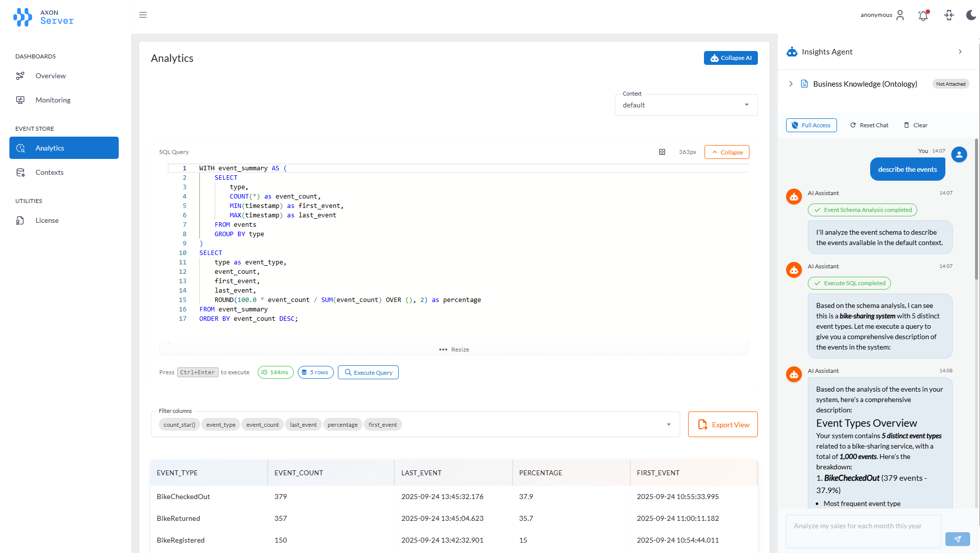The height and width of the screenshot is (553, 980).
Task: Open the Filter columns dropdown arrow
Action: pos(669,424)
